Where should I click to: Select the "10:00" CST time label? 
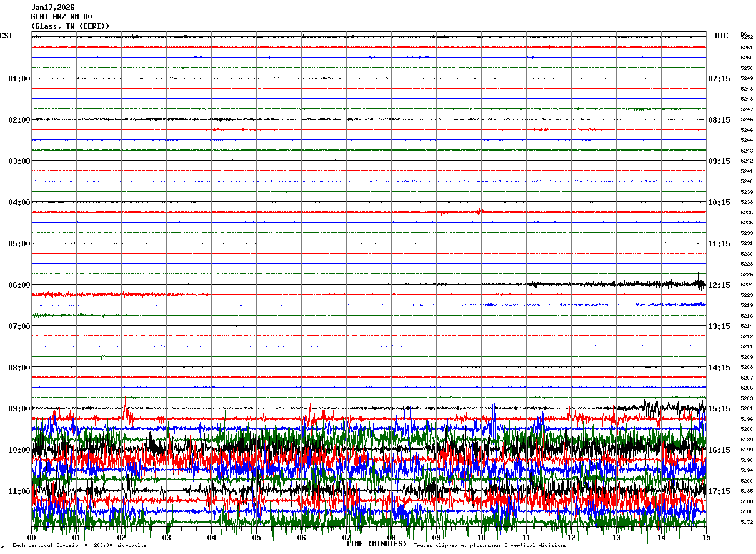[19, 450]
